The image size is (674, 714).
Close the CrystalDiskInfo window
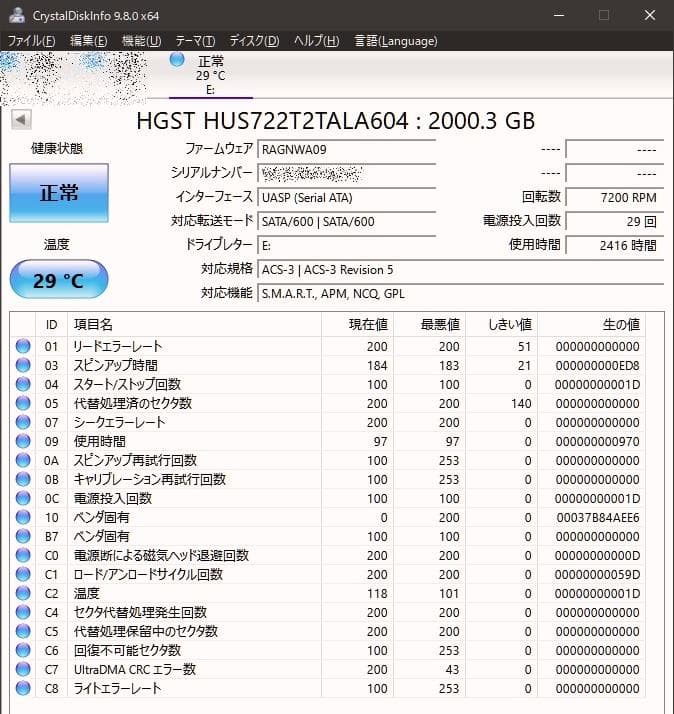click(x=650, y=15)
